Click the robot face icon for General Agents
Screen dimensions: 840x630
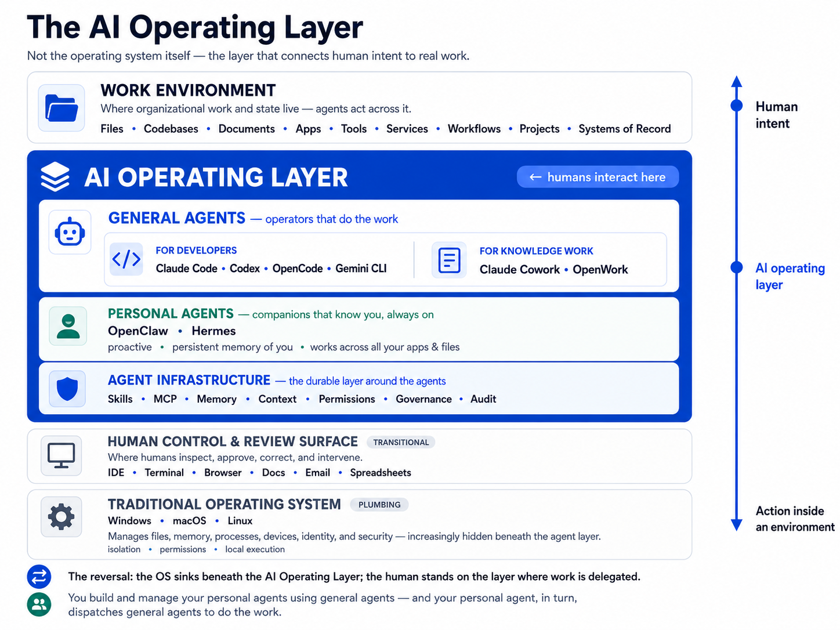coord(70,232)
